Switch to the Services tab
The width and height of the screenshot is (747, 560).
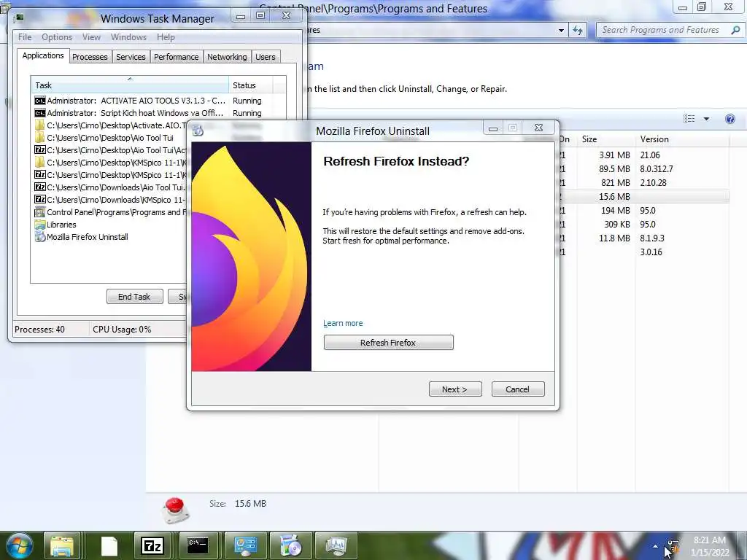point(131,57)
